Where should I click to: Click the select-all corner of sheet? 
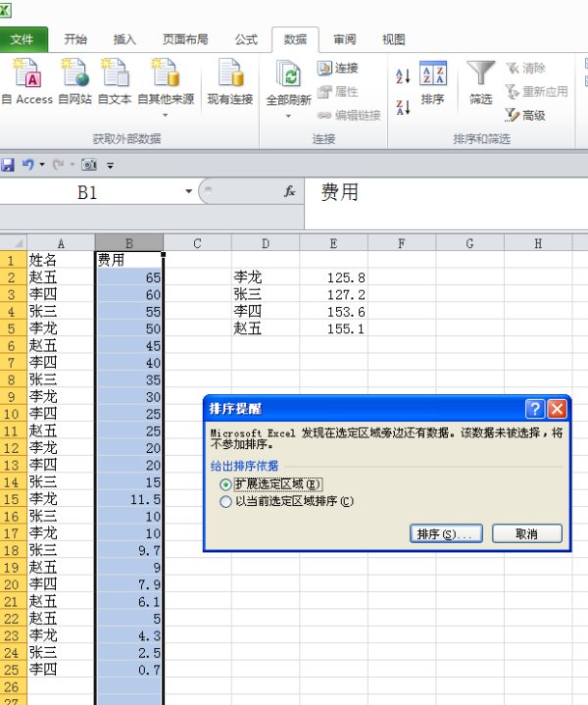pos(14,243)
